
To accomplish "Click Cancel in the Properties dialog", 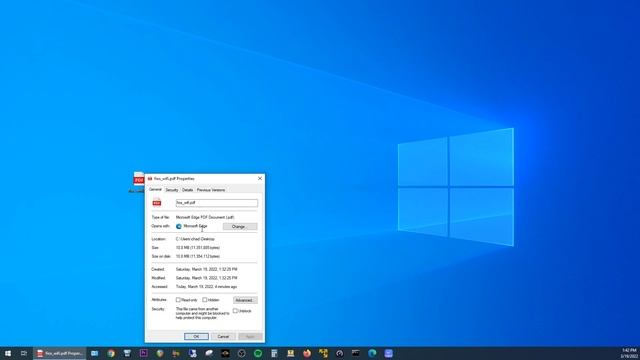I will click(x=223, y=336).
